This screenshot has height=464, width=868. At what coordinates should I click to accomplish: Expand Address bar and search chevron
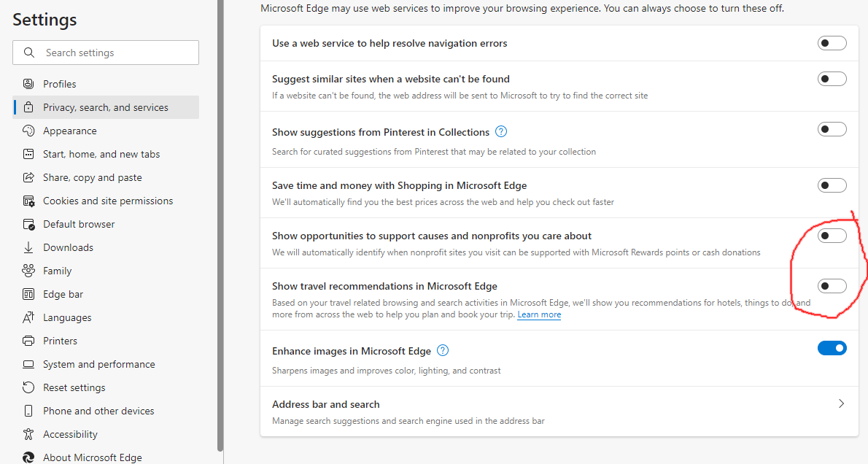841,403
